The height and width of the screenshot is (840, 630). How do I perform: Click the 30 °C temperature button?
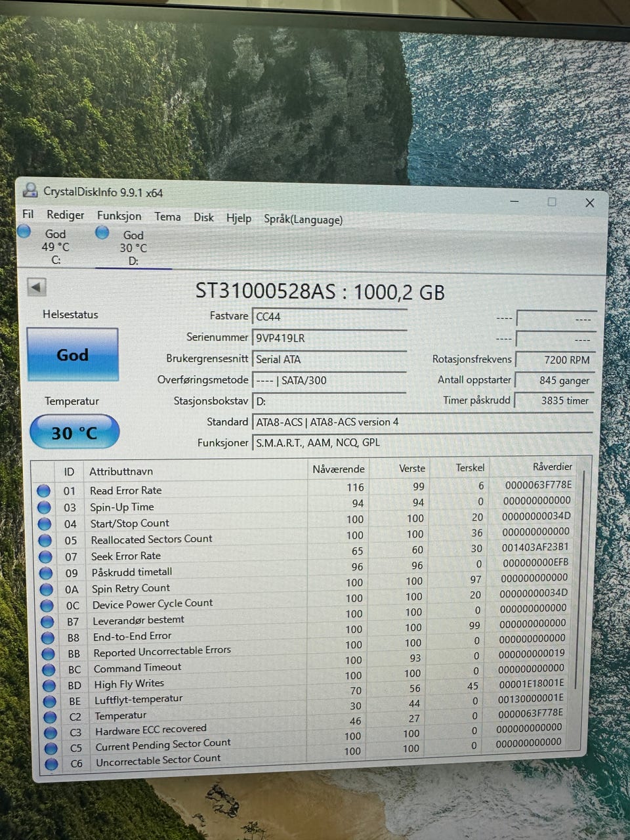pyautogui.click(x=74, y=432)
